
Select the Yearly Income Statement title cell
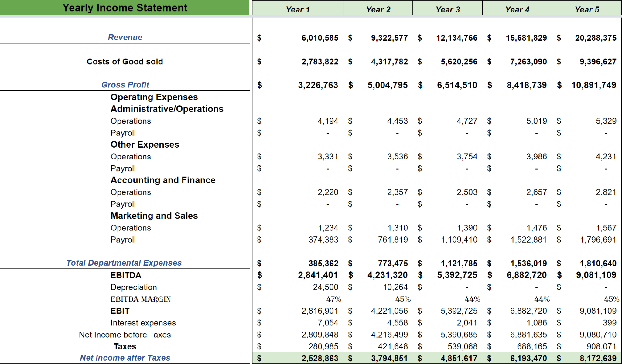pos(125,8)
